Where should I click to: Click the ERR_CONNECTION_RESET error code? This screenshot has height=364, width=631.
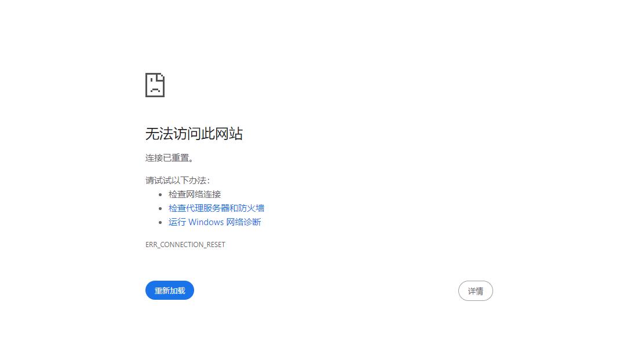(185, 245)
